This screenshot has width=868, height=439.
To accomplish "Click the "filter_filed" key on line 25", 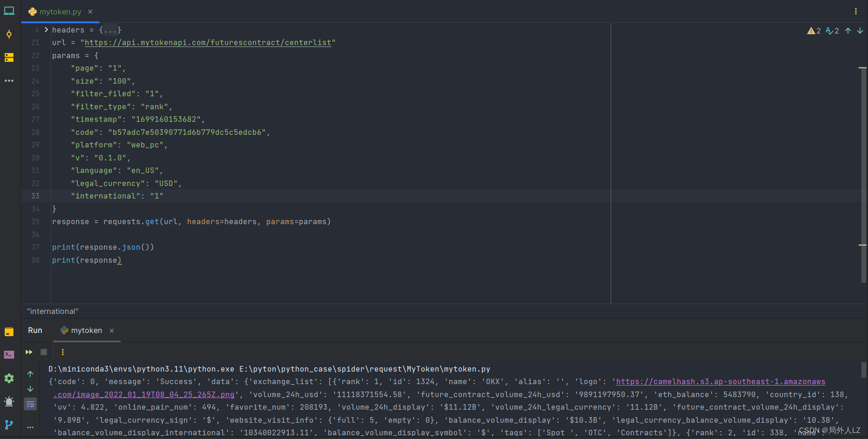I will pos(103,93).
